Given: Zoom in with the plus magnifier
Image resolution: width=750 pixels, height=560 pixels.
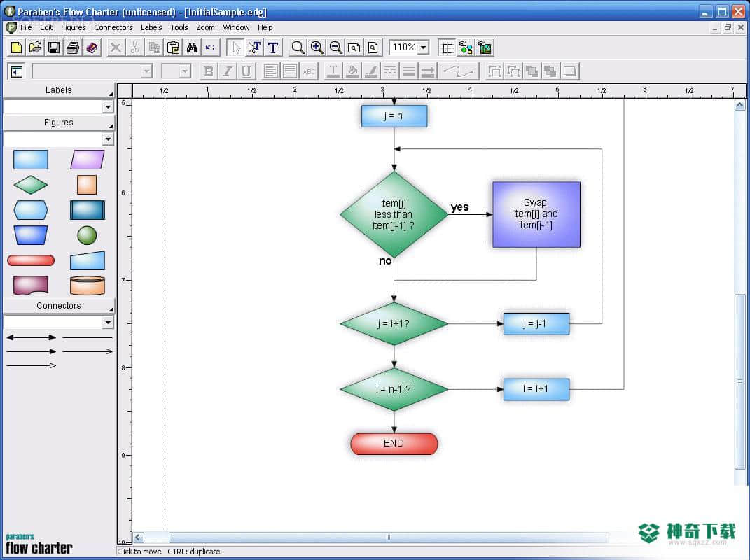Looking at the screenshot, I should click(316, 48).
